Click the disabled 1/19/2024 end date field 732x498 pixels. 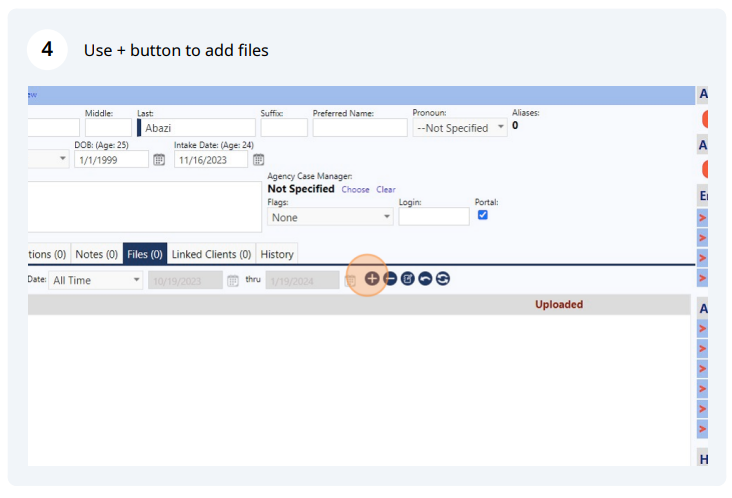[x=303, y=281]
